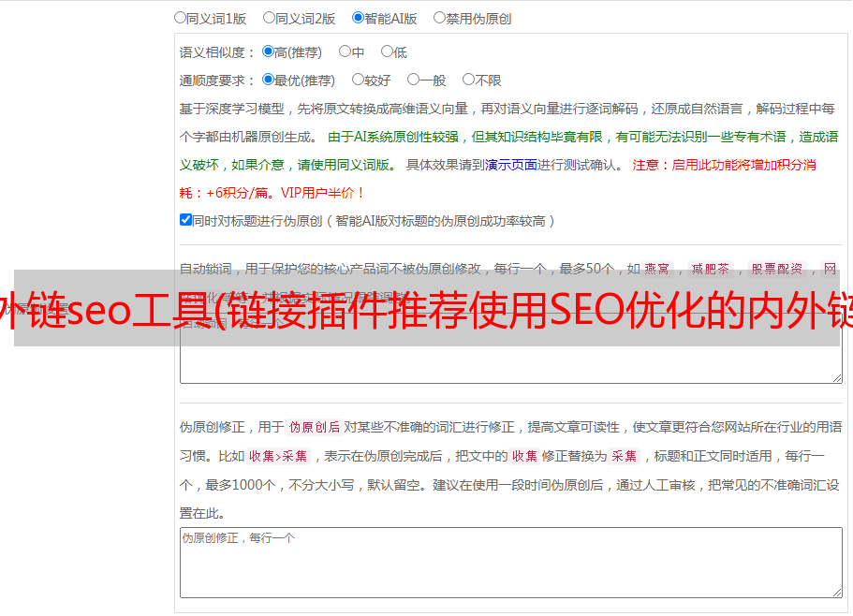The height and width of the screenshot is (616, 853).
Task: Grab the 伪原创修正 textarea resize handle
Action: coord(838,593)
